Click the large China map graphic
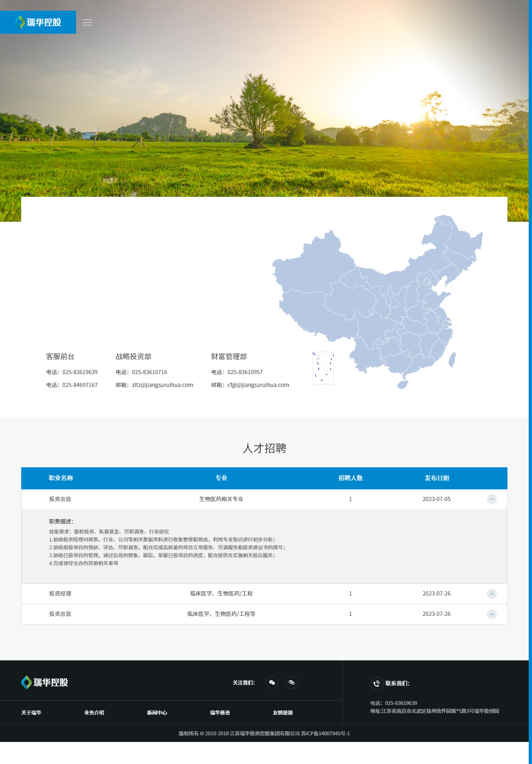The height and width of the screenshot is (764, 532). 387,300
